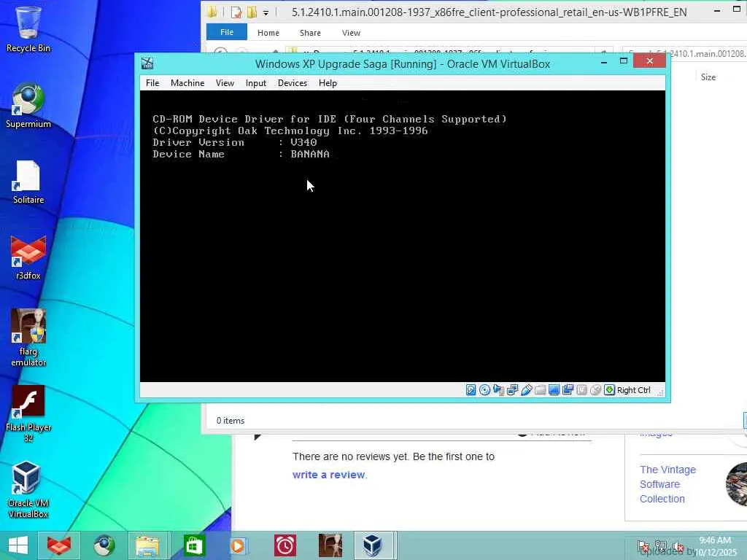Viewport: 747px width, 560px height.
Task: Click the keyboard capture green arrow indicator
Action: point(609,390)
